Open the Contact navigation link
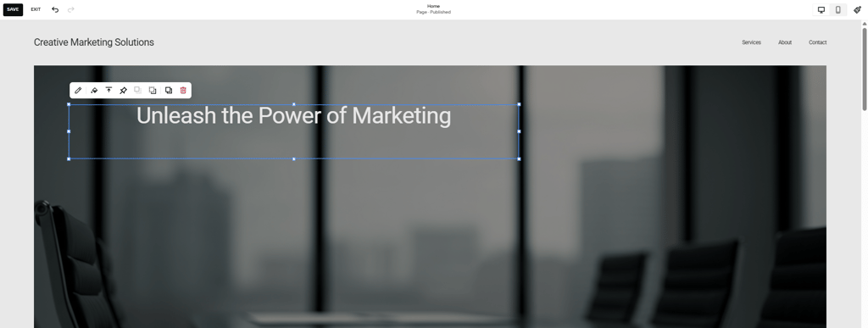 pos(818,42)
